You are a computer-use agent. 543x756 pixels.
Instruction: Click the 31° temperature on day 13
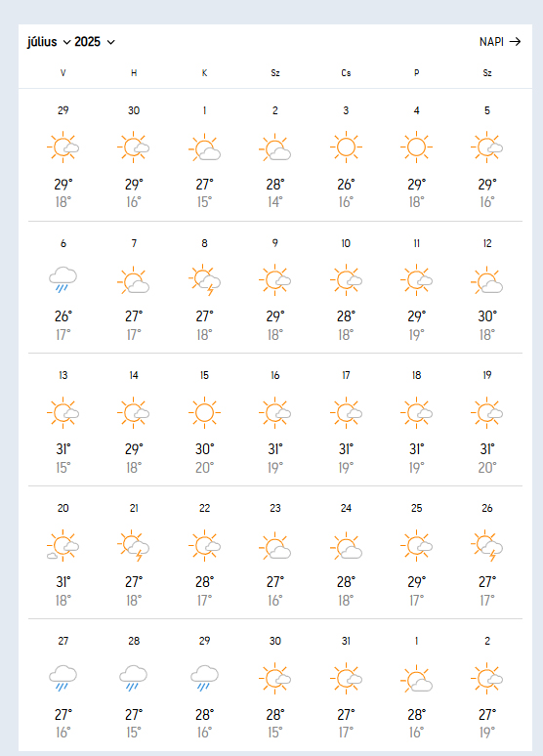pyautogui.click(x=63, y=449)
